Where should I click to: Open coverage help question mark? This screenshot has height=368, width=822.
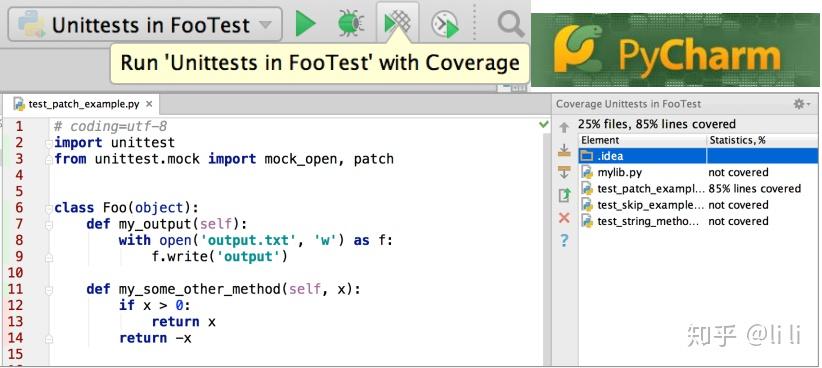564,241
